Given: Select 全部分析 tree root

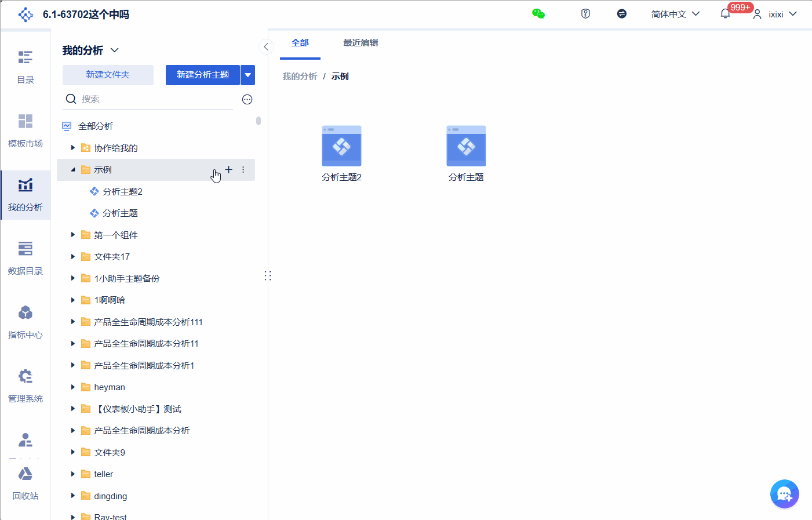Looking at the screenshot, I should pos(96,126).
